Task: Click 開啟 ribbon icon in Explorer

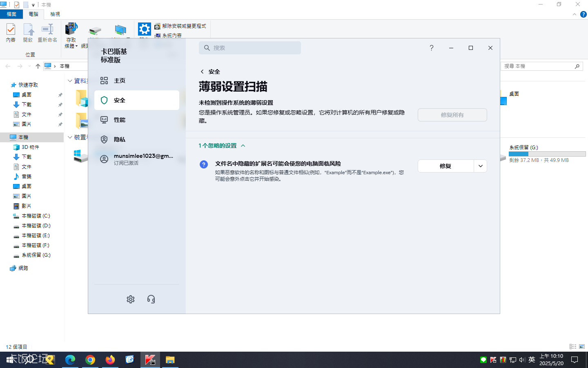Action: [28, 33]
